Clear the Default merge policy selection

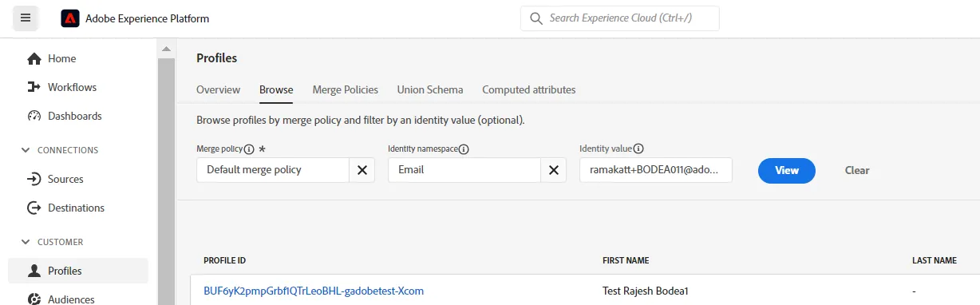point(362,170)
